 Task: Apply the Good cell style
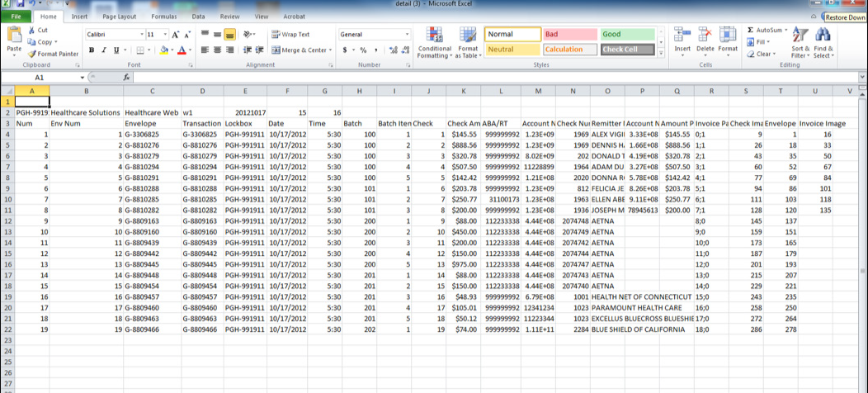(627, 35)
